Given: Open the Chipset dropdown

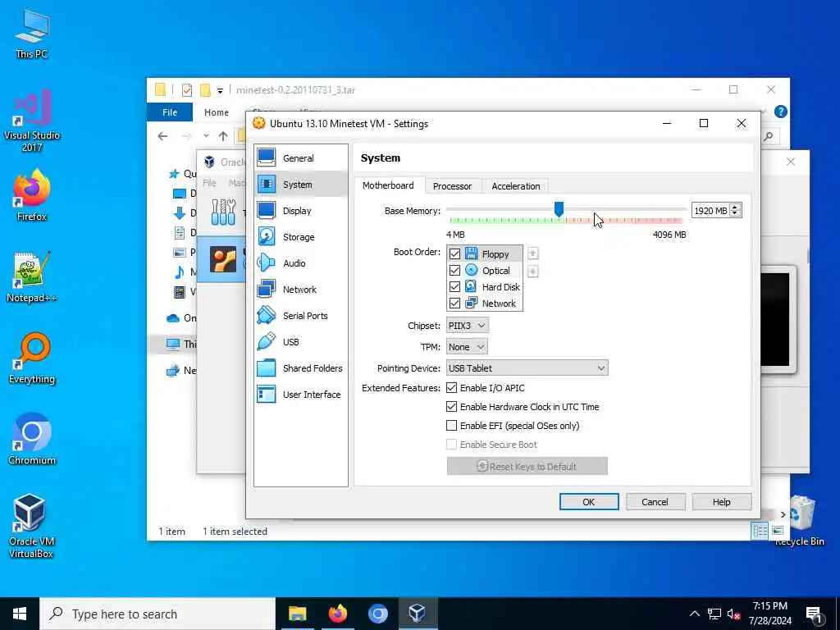Looking at the screenshot, I should (x=467, y=326).
